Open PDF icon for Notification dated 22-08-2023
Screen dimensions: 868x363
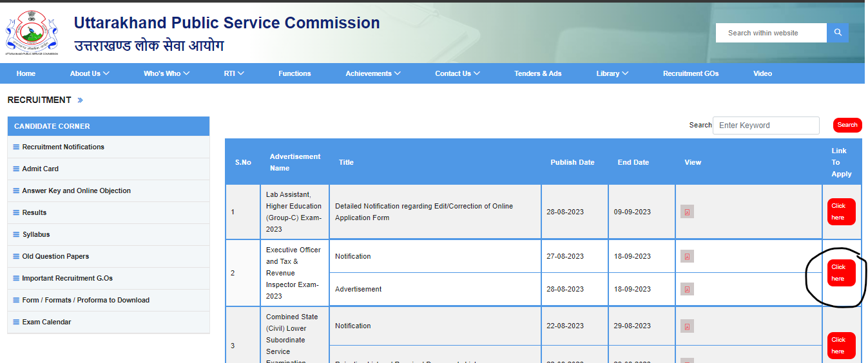click(x=687, y=326)
